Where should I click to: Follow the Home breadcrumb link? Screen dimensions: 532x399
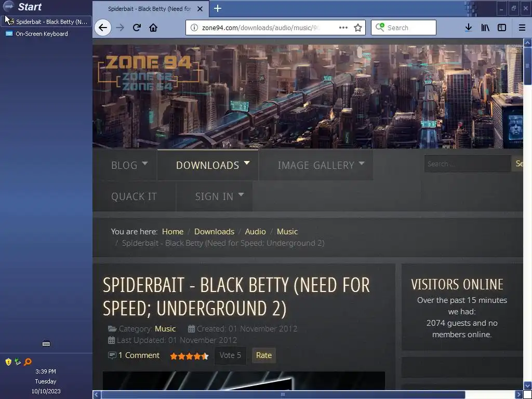click(172, 231)
